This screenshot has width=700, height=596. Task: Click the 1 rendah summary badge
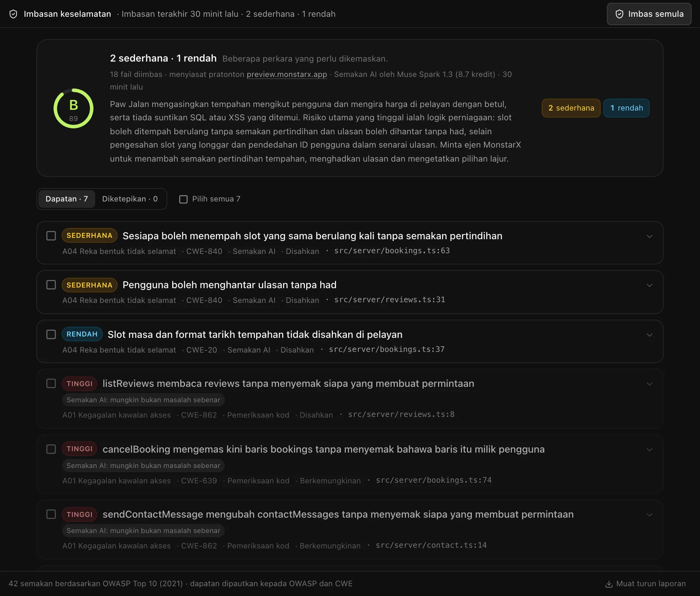click(x=626, y=108)
